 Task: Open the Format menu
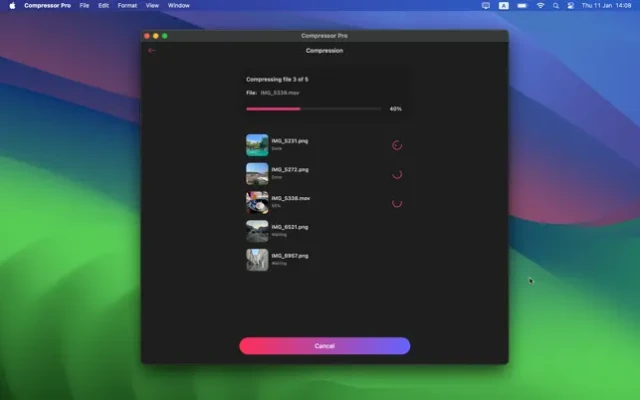tap(127, 5)
